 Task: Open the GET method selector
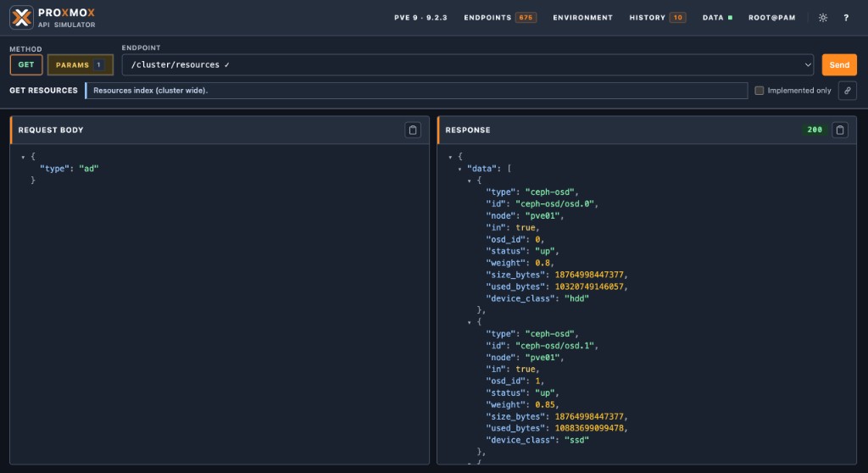[x=26, y=64]
